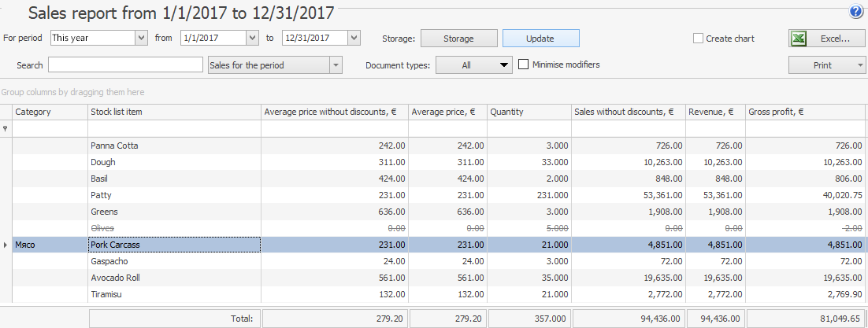Open the Document types All dropdown

(x=505, y=65)
